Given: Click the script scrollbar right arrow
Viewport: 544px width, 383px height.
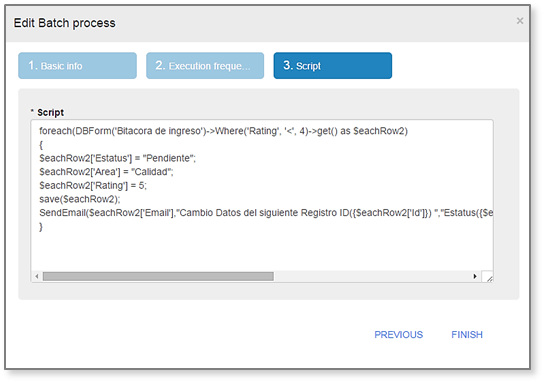Looking at the screenshot, I should click(475, 276).
